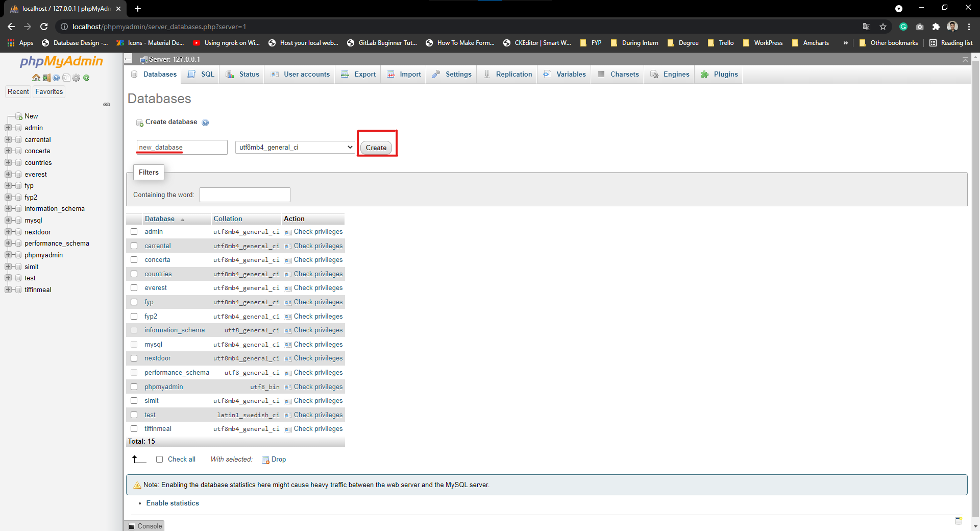The image size is (980, 531).
Task: Enable the Check all checkbox
Action: pyautogui.click(x=159, y=459)
